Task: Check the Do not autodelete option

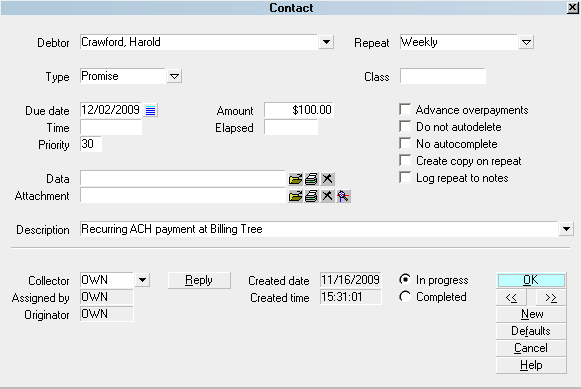Action: tap(405, 126)
